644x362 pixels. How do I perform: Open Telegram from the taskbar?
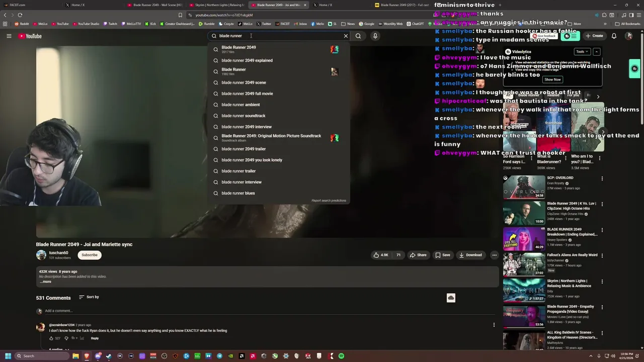pyautogui.click(x=219, y=356)
